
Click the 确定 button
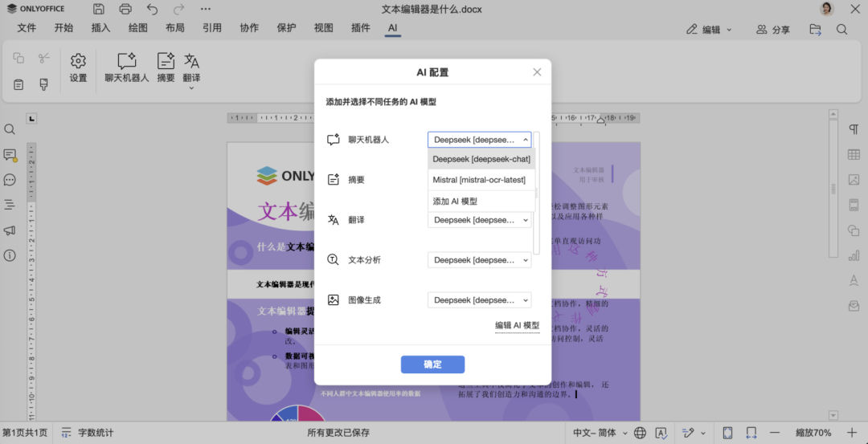[433, 365]
